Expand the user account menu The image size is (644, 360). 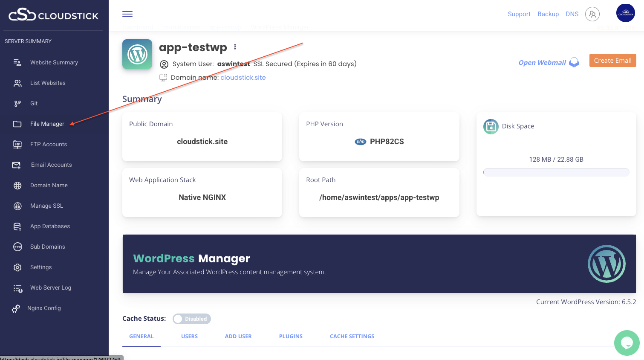pos(592,14)
